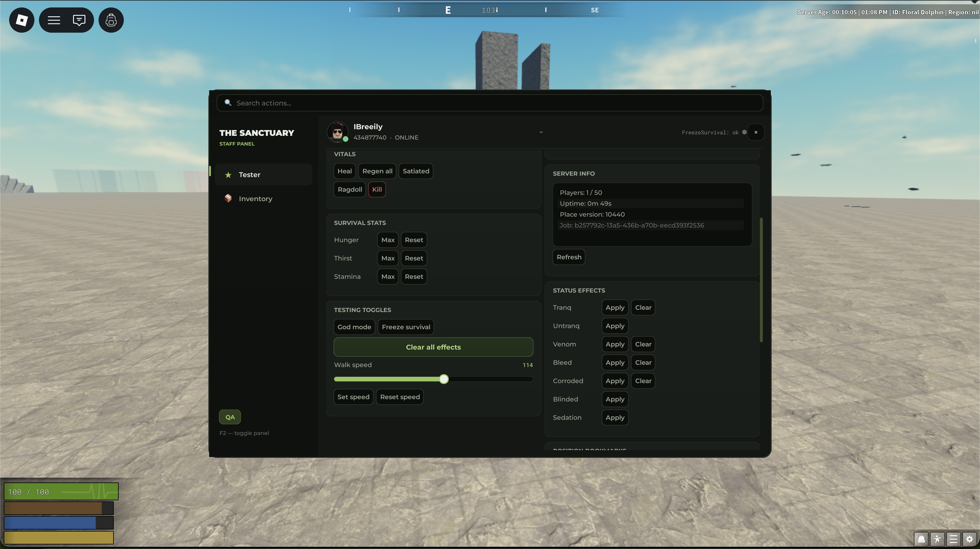Reset the Thirst stat

pos(414,258)
